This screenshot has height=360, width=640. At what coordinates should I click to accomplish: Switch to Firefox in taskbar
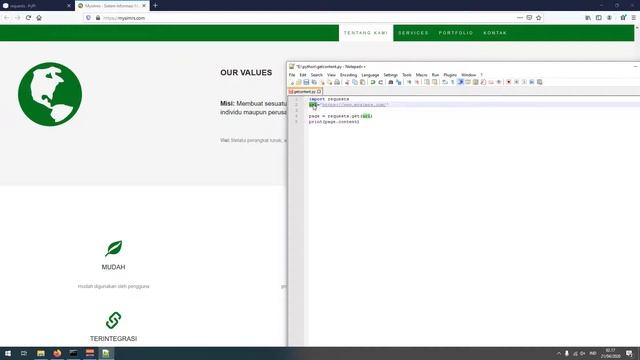pyautogui.click(x=57, y=353)
